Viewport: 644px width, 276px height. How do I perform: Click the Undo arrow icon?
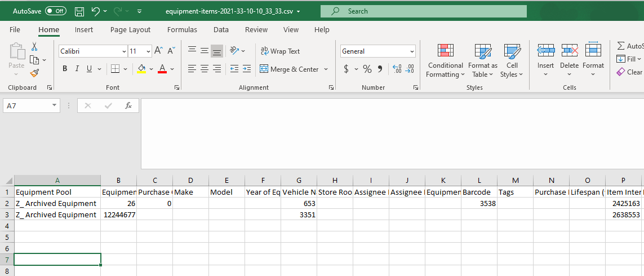(96, 11)
